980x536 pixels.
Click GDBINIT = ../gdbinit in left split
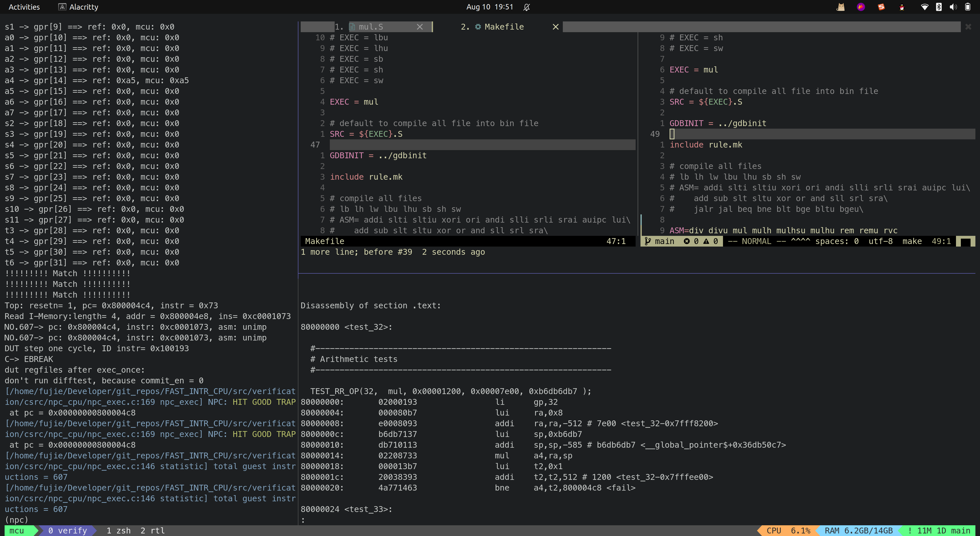(378, 155)
